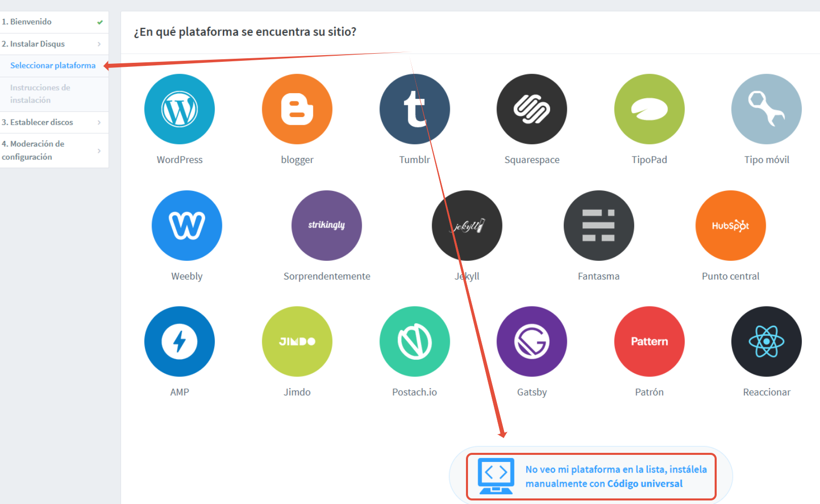Screen dimensions: 820x504
Task: Click the Jimdo text label
Action: point(297,392)
